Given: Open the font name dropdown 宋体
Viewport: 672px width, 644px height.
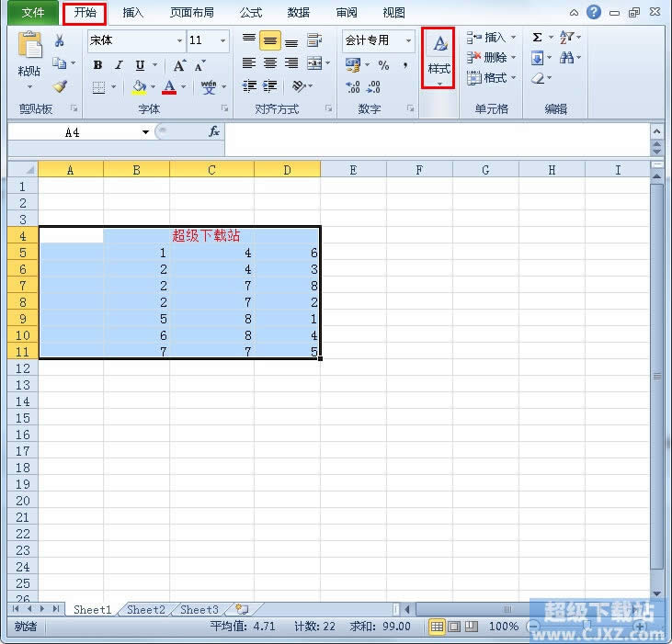Looking at the screenshot, I should [179, 40].
